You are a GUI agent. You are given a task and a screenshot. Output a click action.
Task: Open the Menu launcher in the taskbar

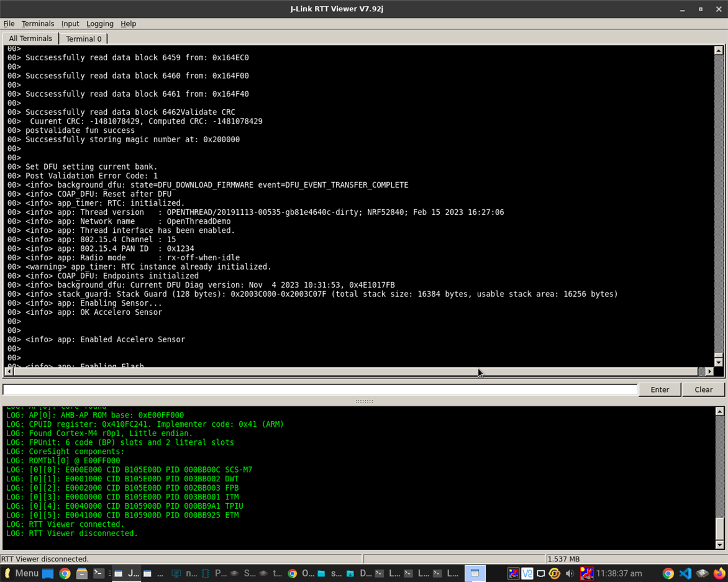tap(21, 573)
